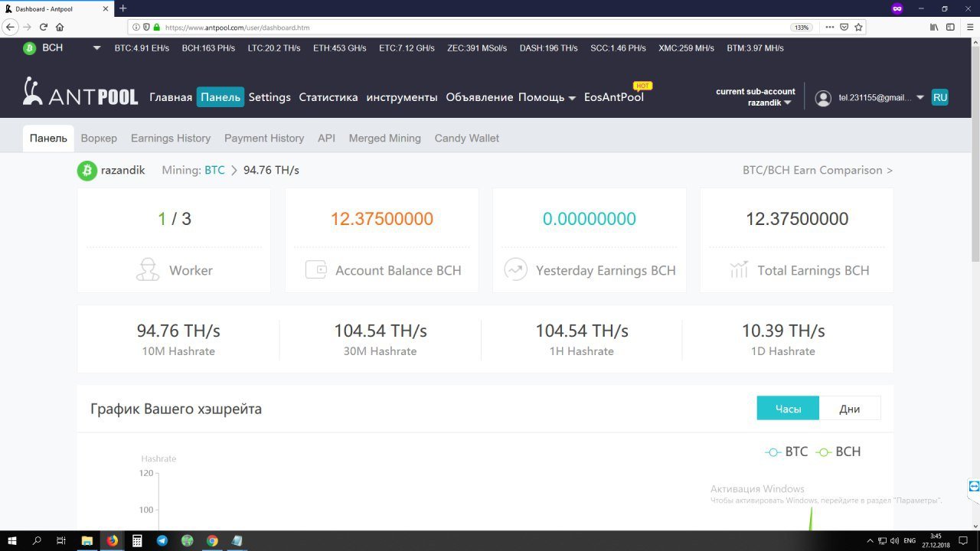Click the TeamViewer side panel icon
The image size is (980, 551).
tap(974, 486)
